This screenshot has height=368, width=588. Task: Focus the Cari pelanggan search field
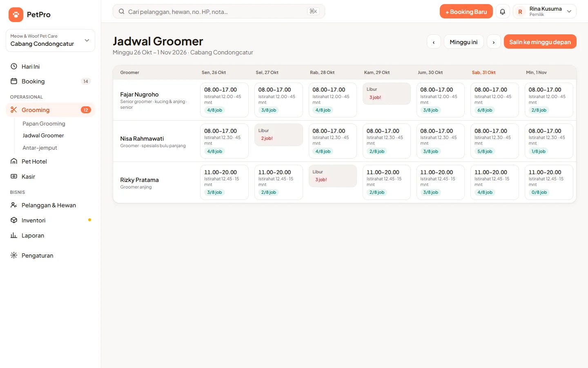(219, 11)
